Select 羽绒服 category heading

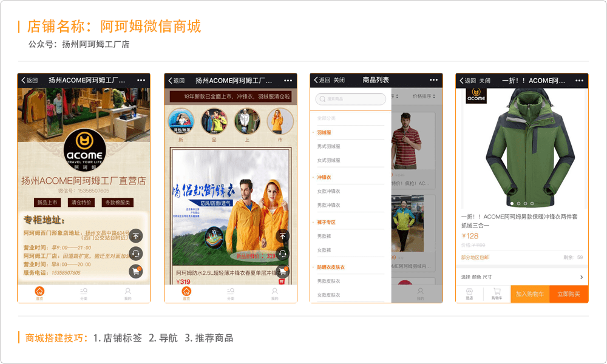[x=324, y=133]
